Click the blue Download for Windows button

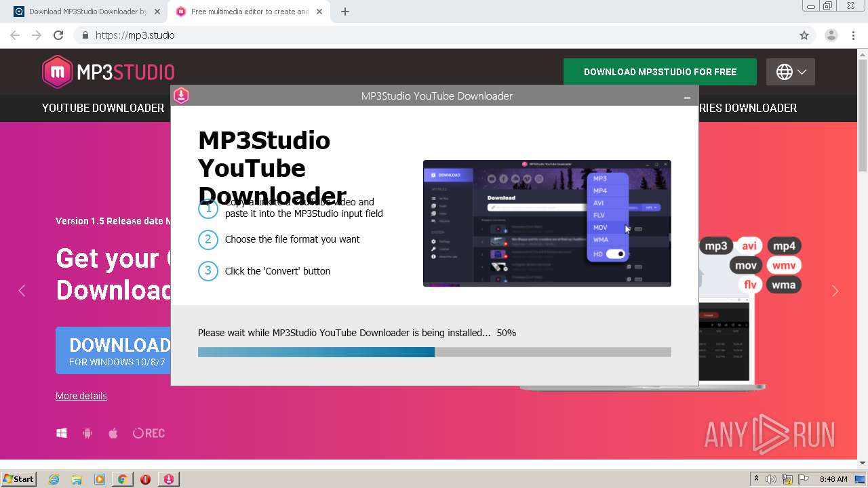pyautogui.click(x=113, y=350)
